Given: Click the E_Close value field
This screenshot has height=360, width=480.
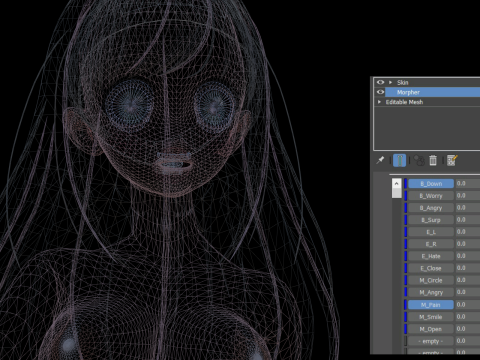Looking at the screenshot, I should click(x=468, y=268).
